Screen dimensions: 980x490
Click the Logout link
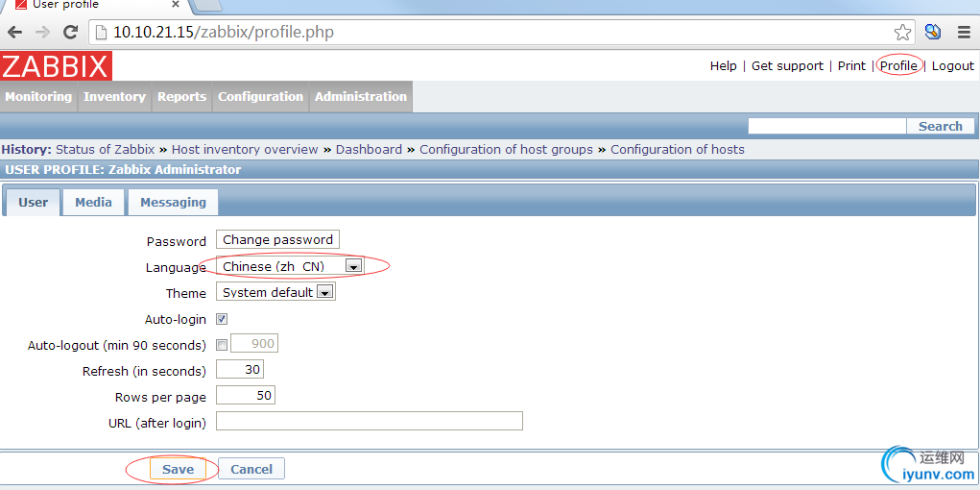952,66
